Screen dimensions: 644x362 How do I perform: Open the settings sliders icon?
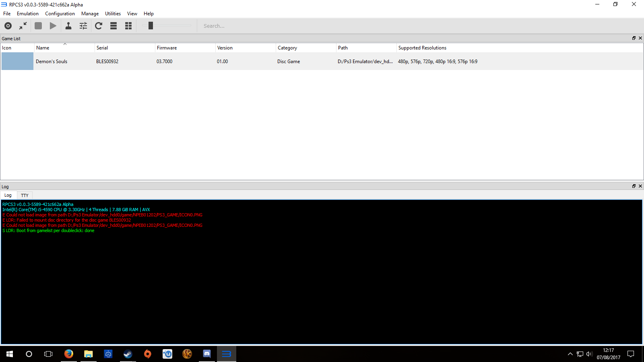click(83, 26)
